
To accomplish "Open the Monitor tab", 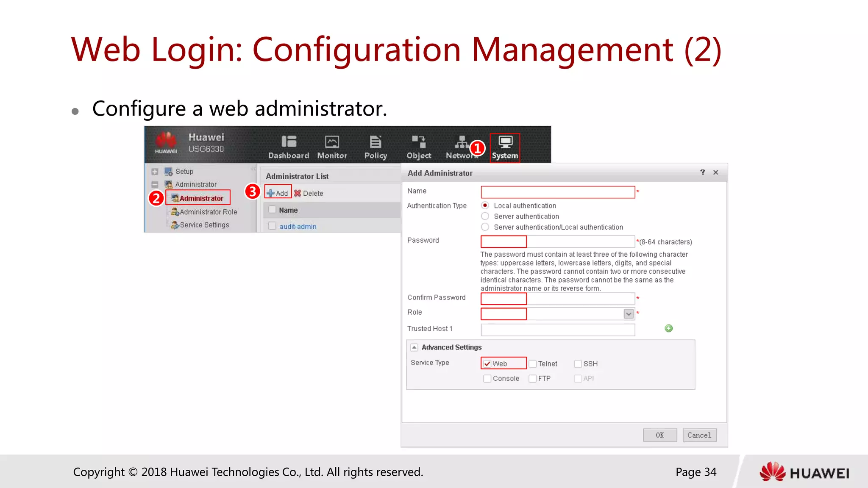I will point(332,147).
